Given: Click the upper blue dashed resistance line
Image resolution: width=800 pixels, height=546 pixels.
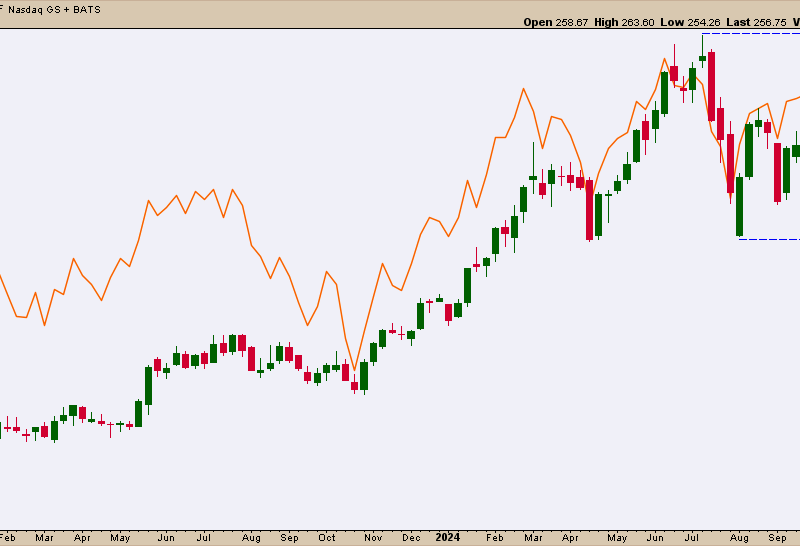Looking at the screenshot, I should click(751, 34).
